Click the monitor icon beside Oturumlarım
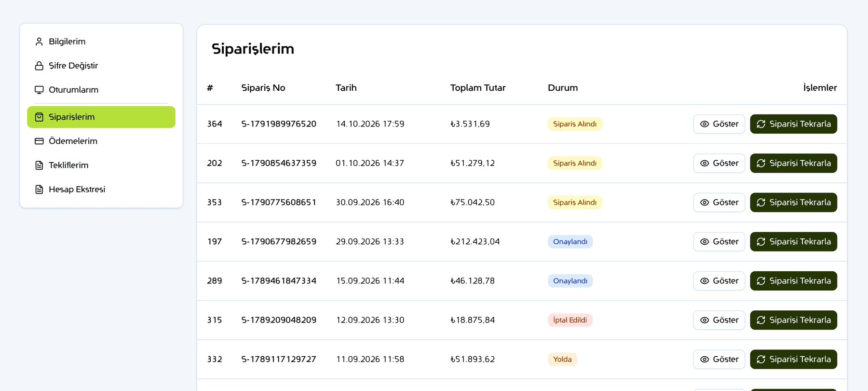 click(x=39, y=90)
